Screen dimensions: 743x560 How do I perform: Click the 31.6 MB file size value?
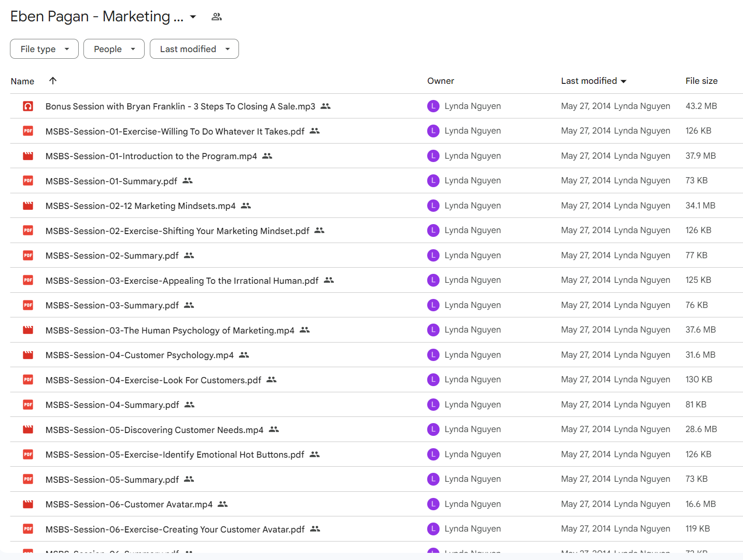tap(700, 355)
